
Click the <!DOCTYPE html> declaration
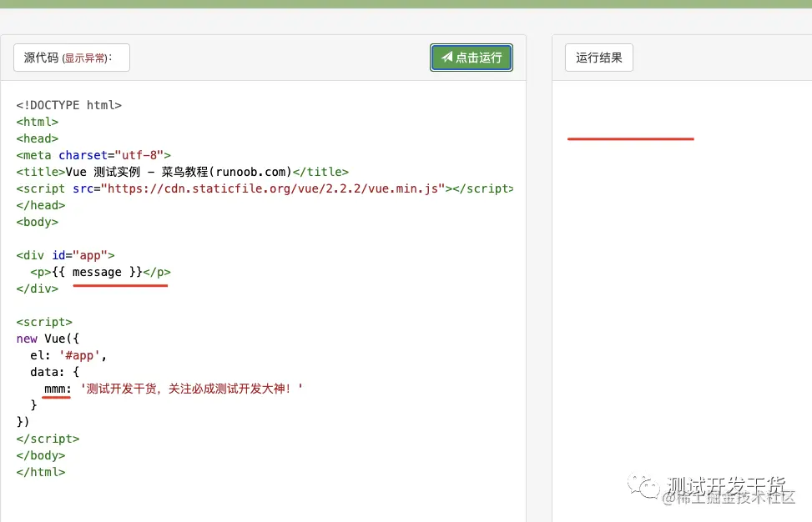point(69,105)
